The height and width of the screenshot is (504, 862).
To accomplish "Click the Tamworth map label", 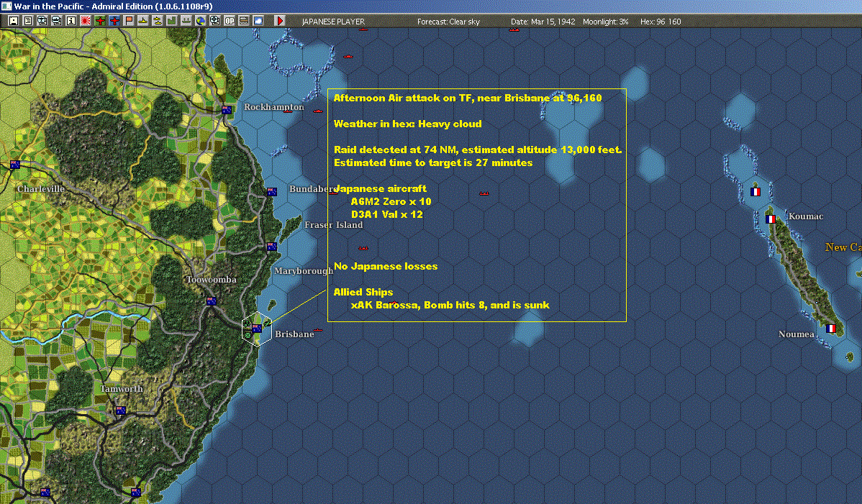I will tap(122, 389).
